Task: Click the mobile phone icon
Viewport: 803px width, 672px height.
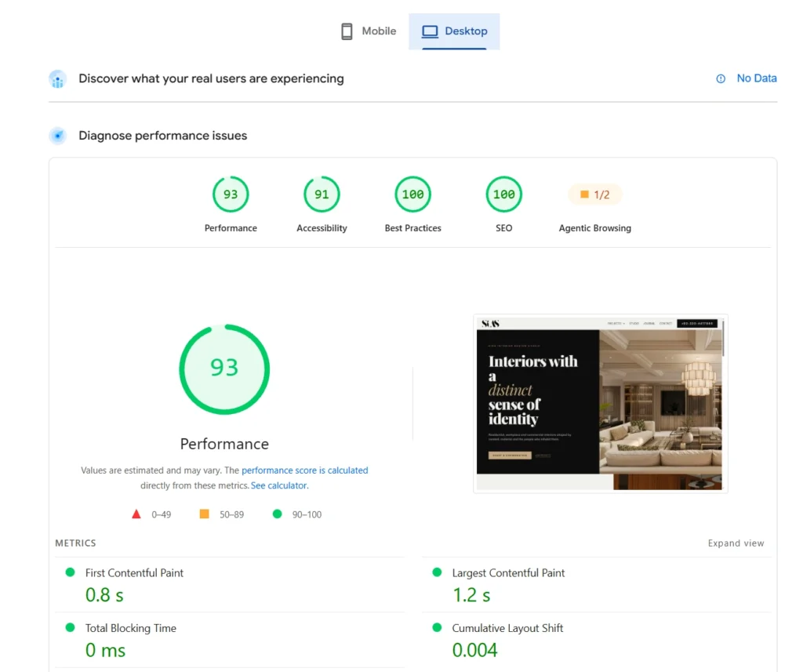Action: click(347, 31)
